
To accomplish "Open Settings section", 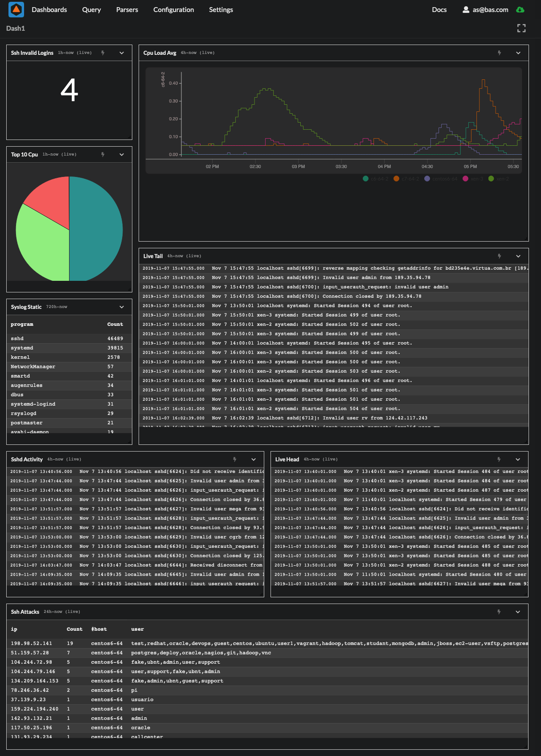I will (x=221, y=10).
